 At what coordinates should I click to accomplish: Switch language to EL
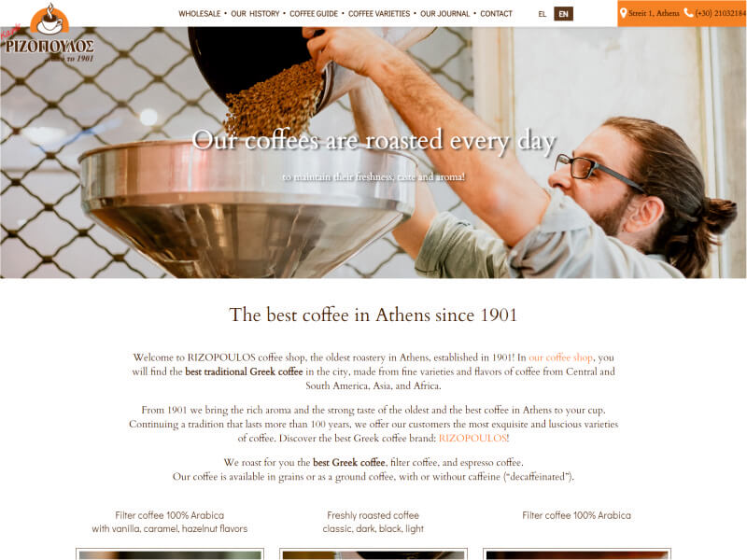(x=543, y=14)
